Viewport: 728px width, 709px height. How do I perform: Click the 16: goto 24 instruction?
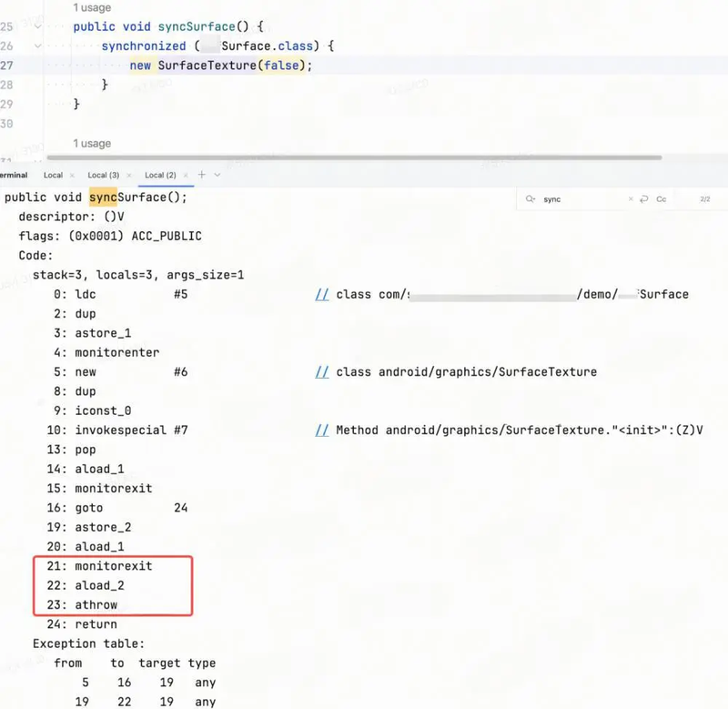pyautogui.click(x=117, y=508)
